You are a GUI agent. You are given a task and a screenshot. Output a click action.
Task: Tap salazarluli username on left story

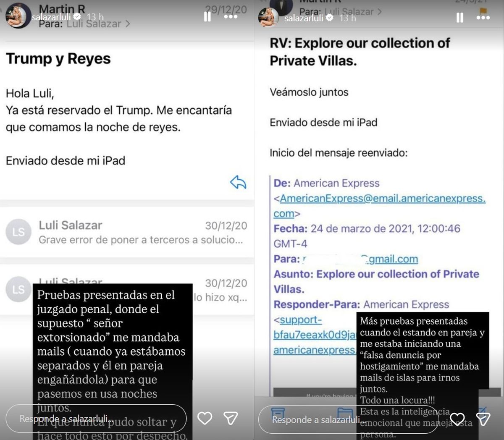[51, 17]
